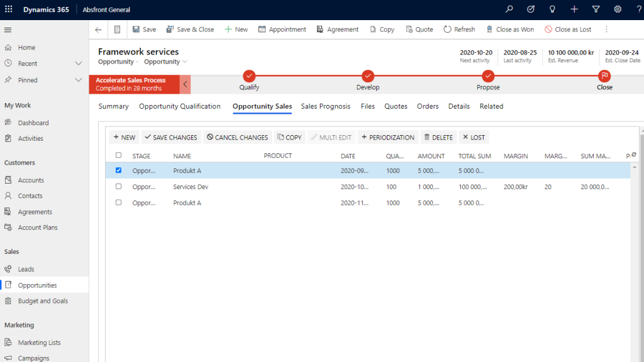Click the search magnifier icon
Screen dimensions: 644x362
coord(509,9)
